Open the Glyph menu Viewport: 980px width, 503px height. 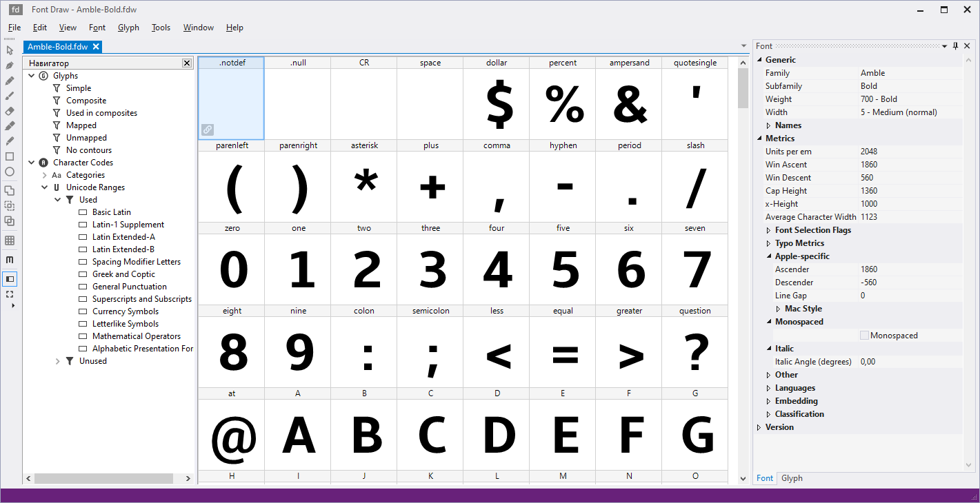click(x=128, y=28)
